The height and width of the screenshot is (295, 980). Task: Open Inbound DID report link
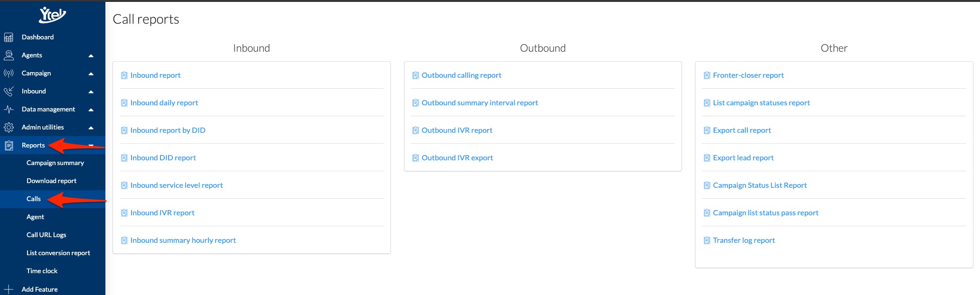[x=163, y=157]
